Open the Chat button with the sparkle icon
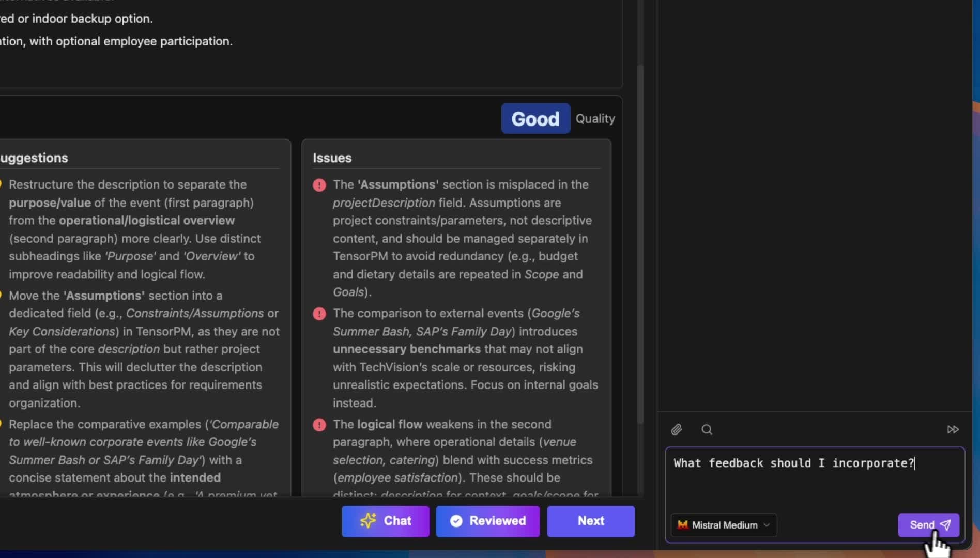The width and height of the screenshot is (980, 558). click(385, 521)
